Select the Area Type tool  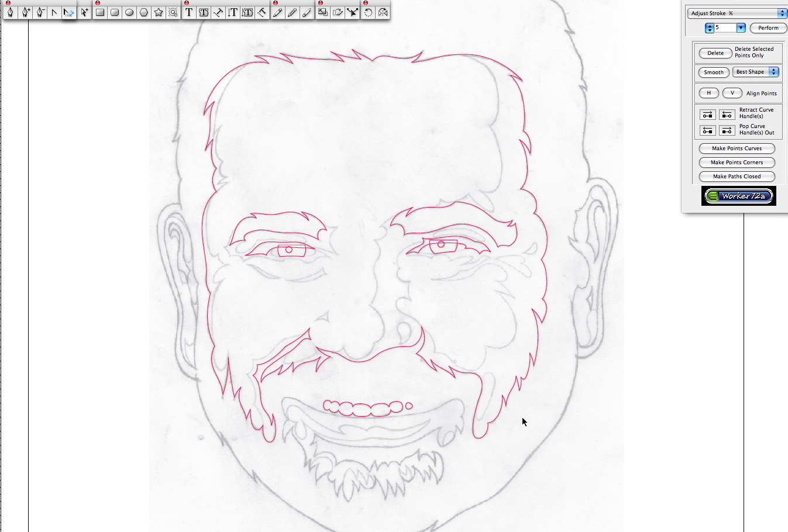pyautogui.click(x=204, y=12)
